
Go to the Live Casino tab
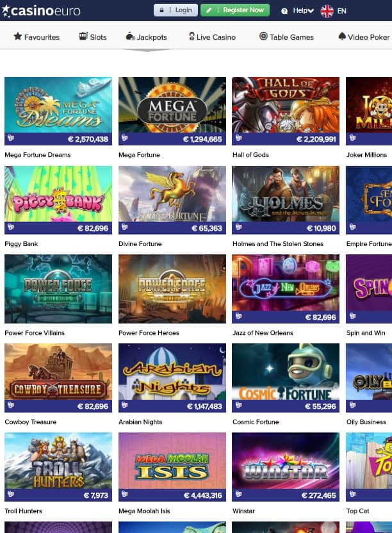pos(212,37)
